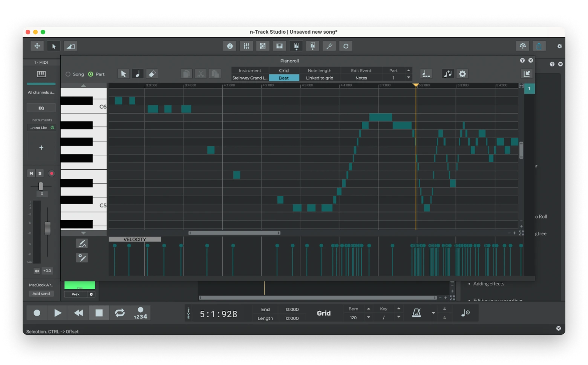Open the mixer view icon
This screenshot has height=365, width=588.
point(247,46)
